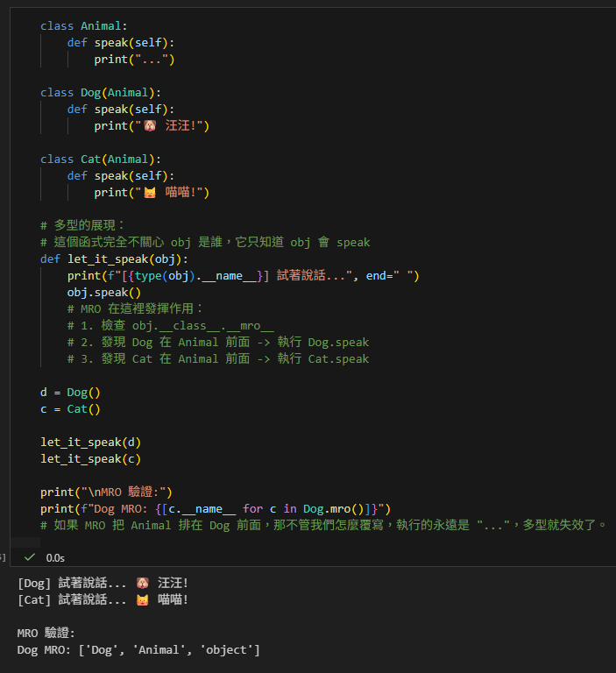Click the green checkmark execution status icon
Image resolution: width=616 pixels, height=673 pixels.
pyautogui.click(x=30, y=557)
